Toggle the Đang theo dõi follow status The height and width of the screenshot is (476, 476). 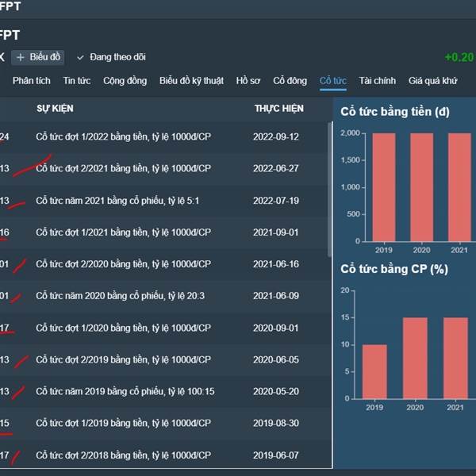click(111, 57)
